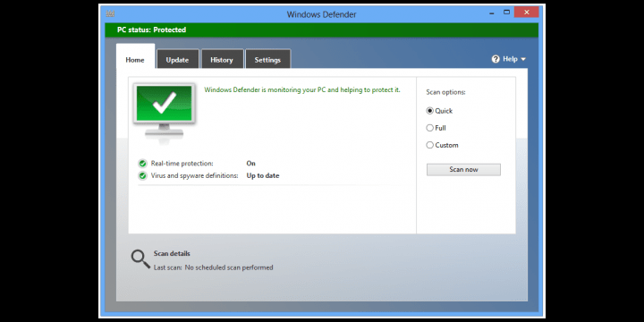
Task: Click the Virus and spyware definitions check icon
Action: click(142, 176)
